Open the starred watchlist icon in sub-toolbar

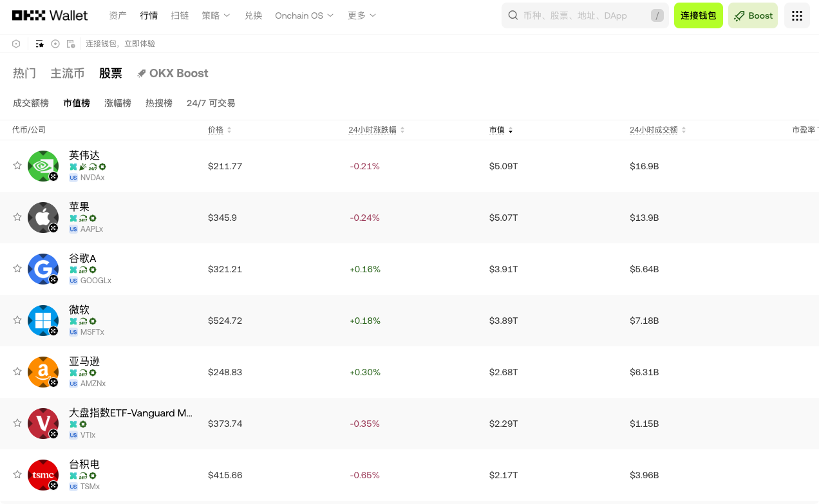[40, 44]
